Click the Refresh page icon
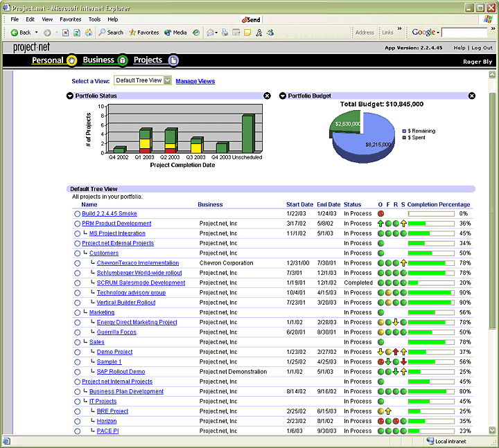Viewport: 499px width, 448px height. point(77,33)
